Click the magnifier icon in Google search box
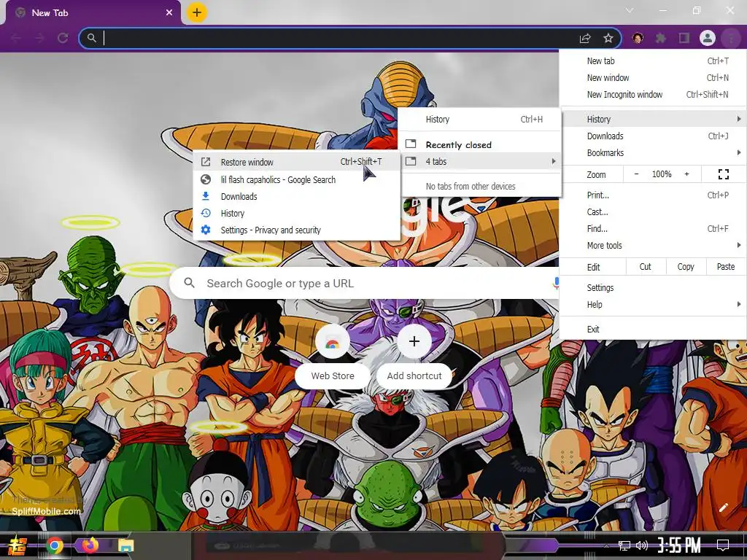747x560 pixels. pyautogui.click(x=189, y=284)
